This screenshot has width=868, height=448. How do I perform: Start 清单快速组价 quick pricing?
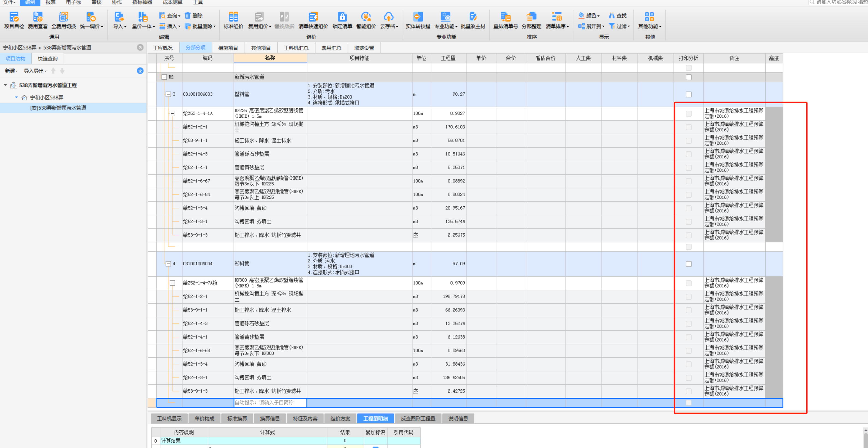click(313, 20)
